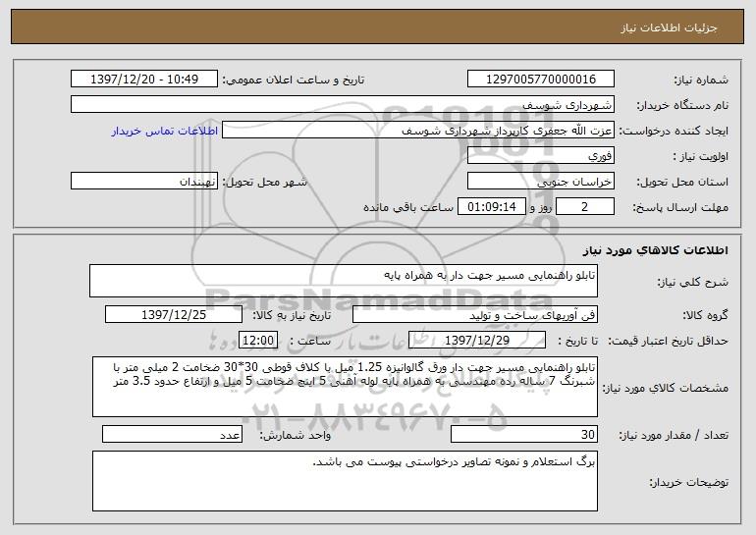Select the required quantity field showing 30
The image size is (756, 535).
coord(524,435)
